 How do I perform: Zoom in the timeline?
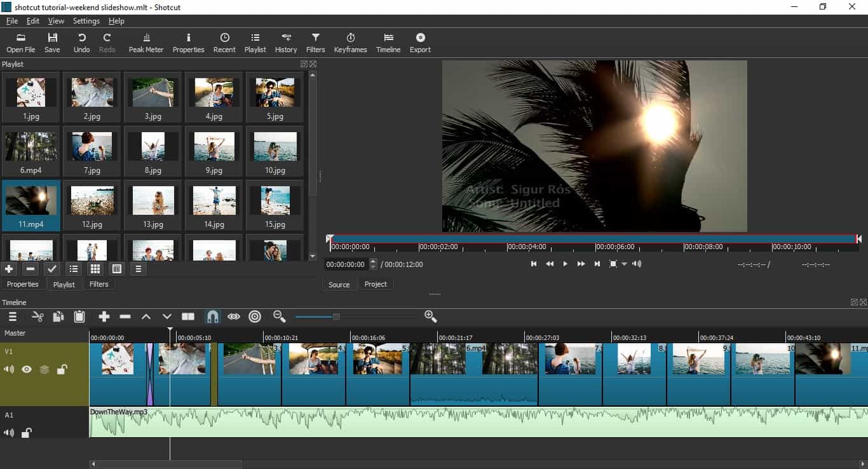[430, 316]
